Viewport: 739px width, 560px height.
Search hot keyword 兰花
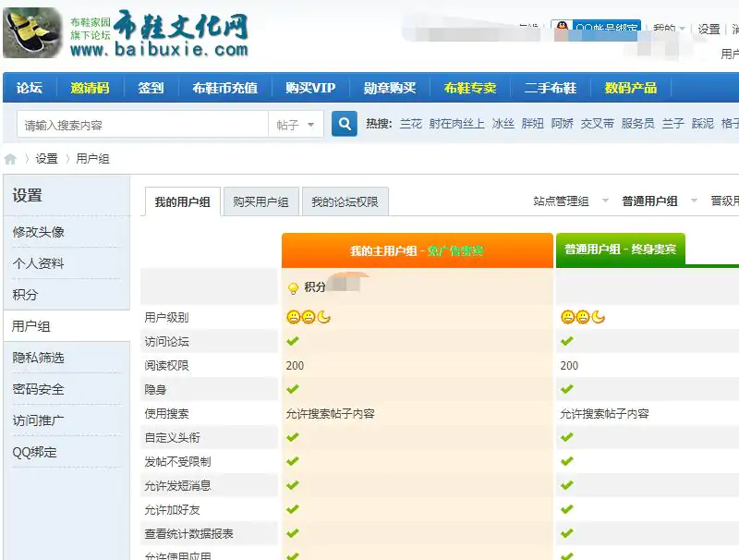pyautogui.click(x=410, y=124)
